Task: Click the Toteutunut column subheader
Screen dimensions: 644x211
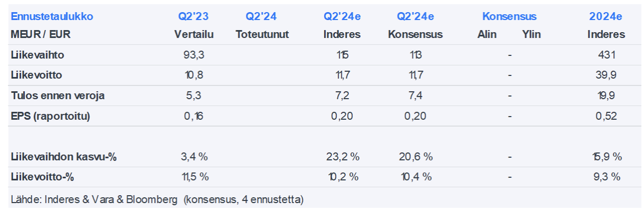Action: [x=262, y=35]
